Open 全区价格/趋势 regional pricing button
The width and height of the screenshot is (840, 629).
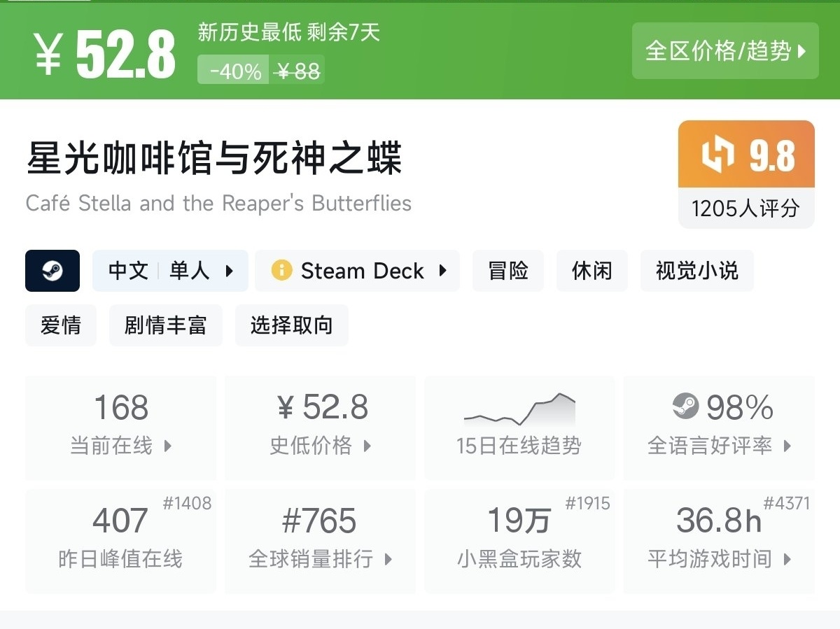pos(725,51)
